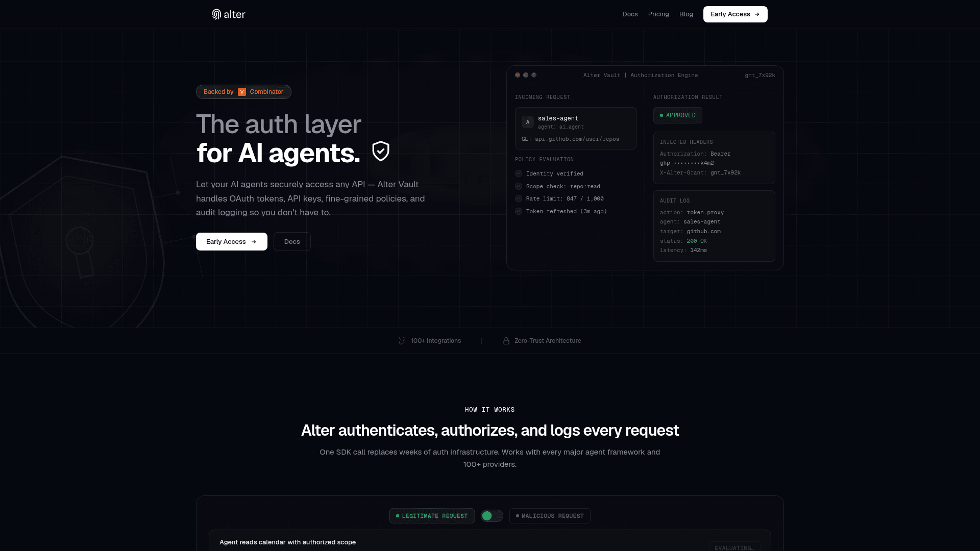Toggle the legitimate/malicious request switch

point(492,516)
